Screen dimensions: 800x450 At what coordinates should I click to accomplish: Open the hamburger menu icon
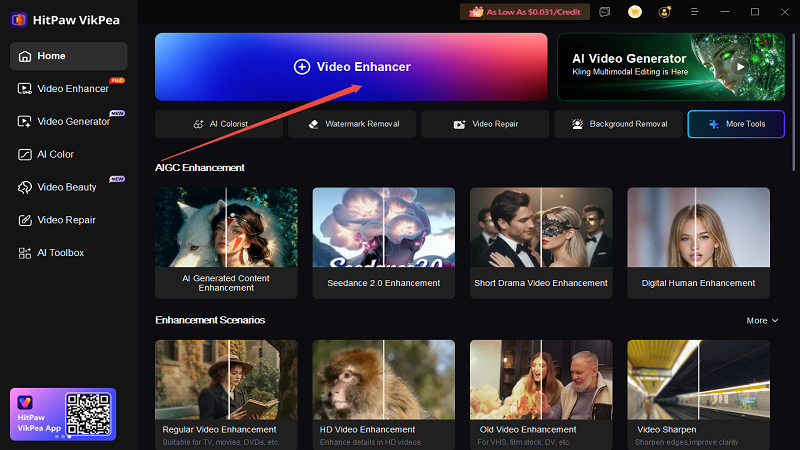pos(694,12)
